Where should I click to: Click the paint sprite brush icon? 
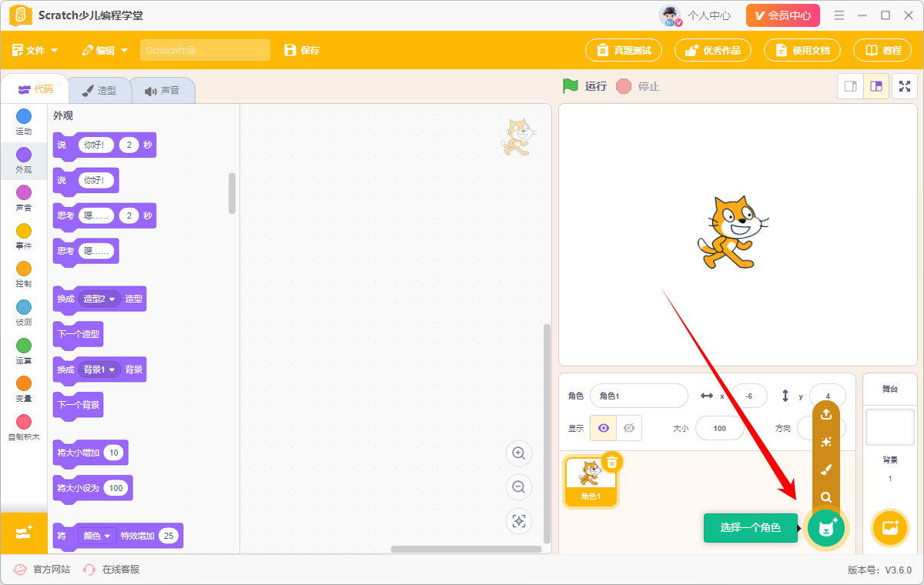(826, 470)
